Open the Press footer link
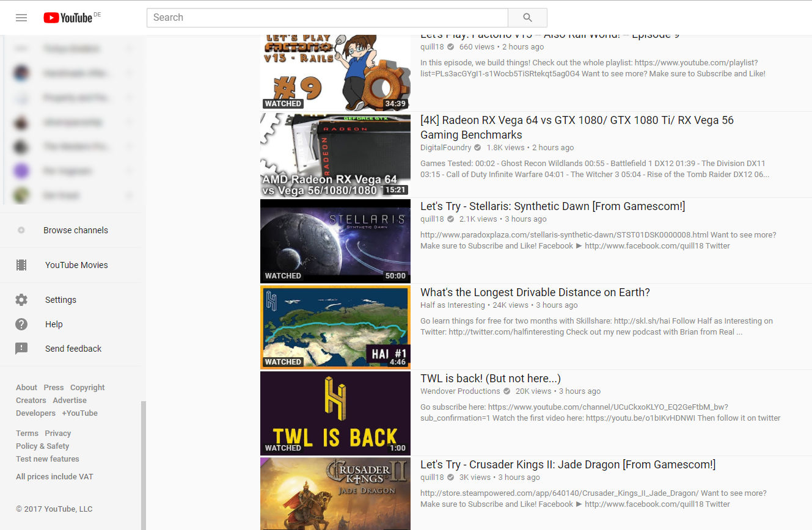 coord(54,388)
